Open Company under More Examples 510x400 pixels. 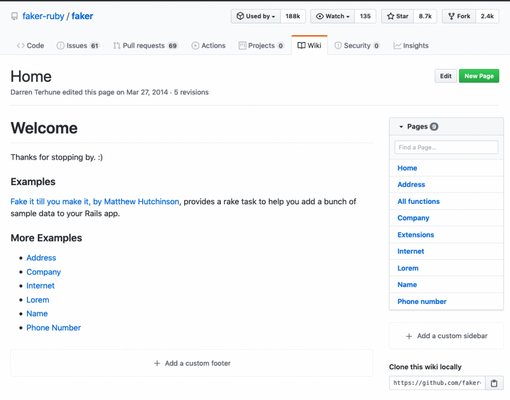pos(44,272)
